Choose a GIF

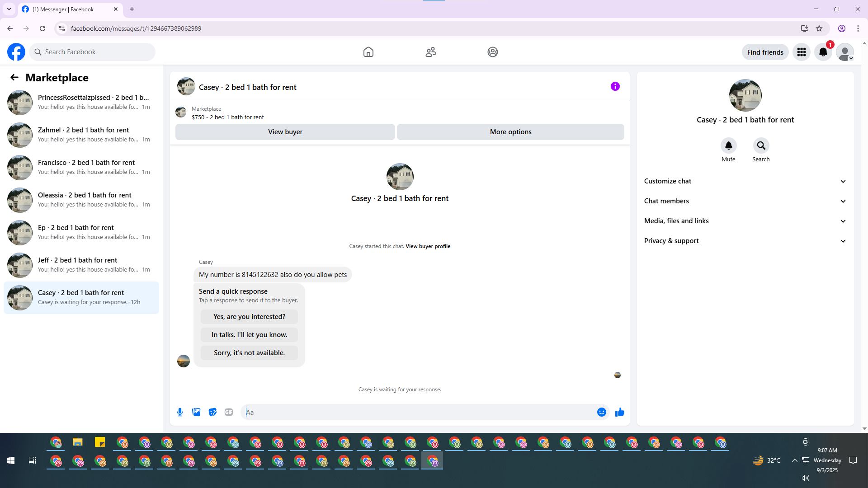pyautogui.click(x=229, y=412)
